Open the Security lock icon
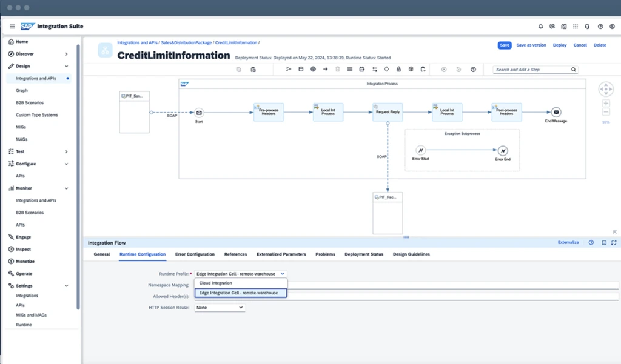 tap(399, 69)
